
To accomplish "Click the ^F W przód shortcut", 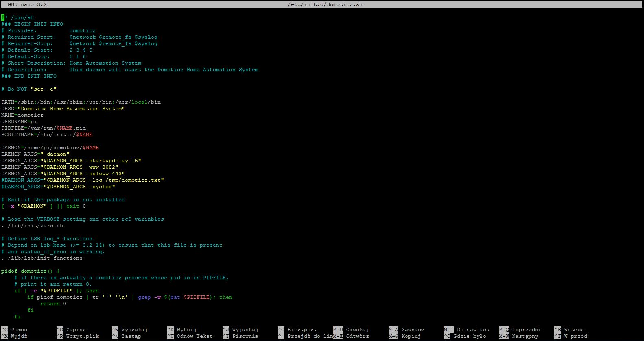I will pyautogui.click(x=571, y=336).
